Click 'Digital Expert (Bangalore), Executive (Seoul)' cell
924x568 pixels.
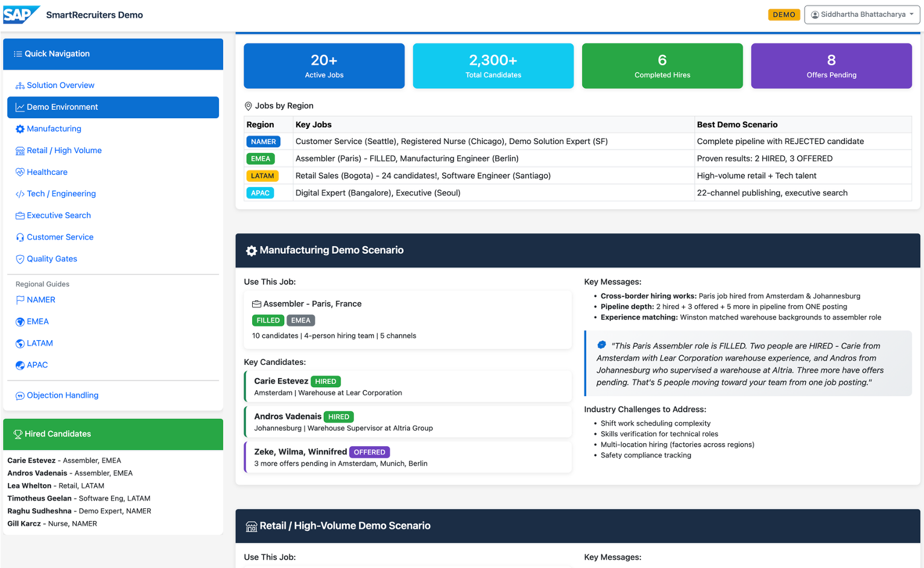(493, 193)
